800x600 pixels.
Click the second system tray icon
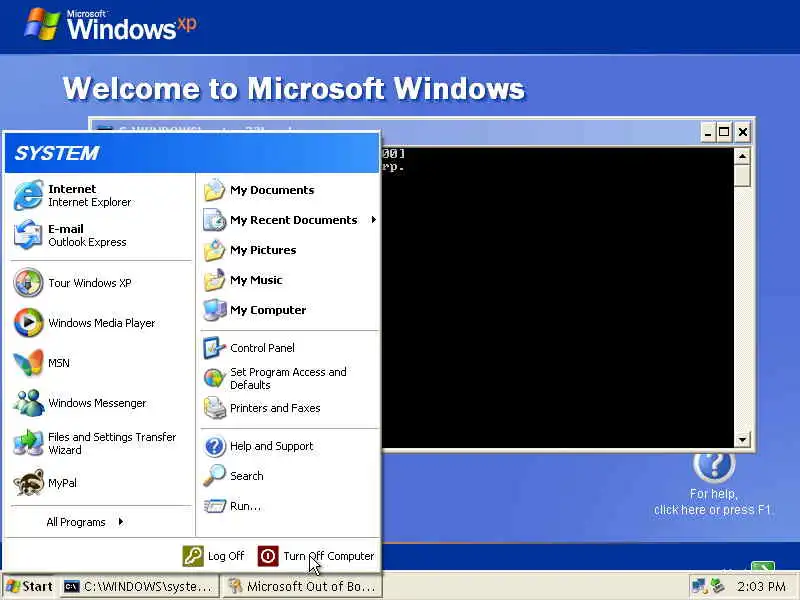pos(718,586)
